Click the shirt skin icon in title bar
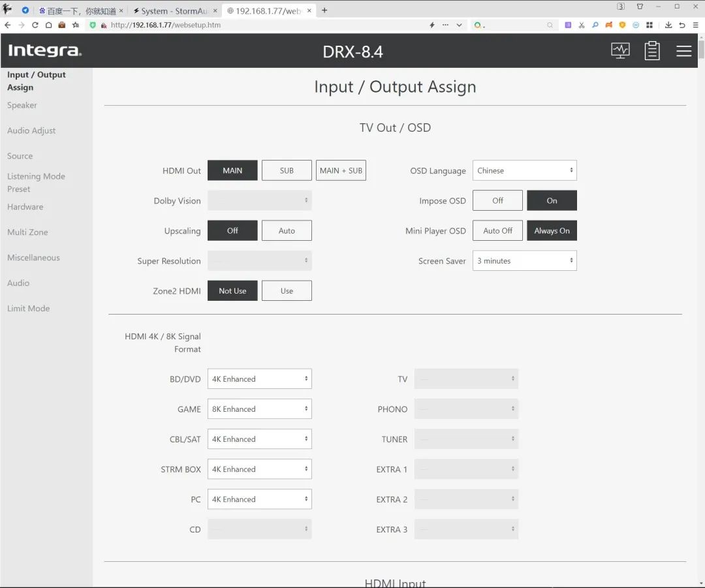 pos(640,7)
